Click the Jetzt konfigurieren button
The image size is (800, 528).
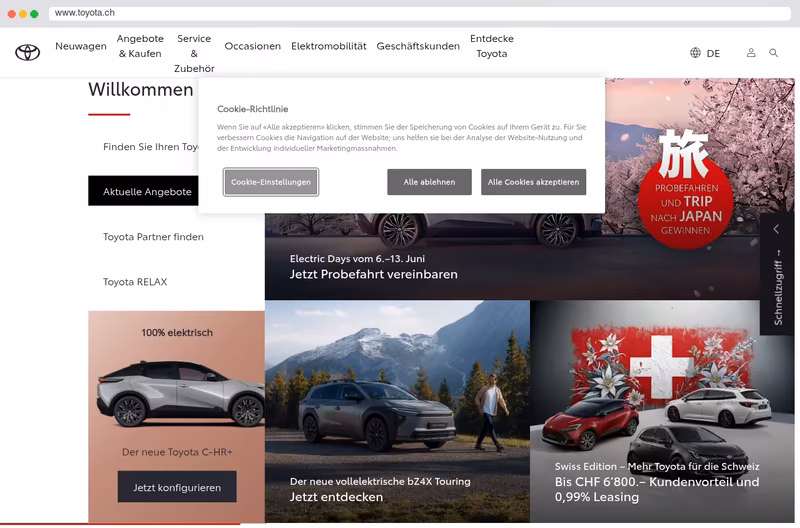(x=177, y=487)
